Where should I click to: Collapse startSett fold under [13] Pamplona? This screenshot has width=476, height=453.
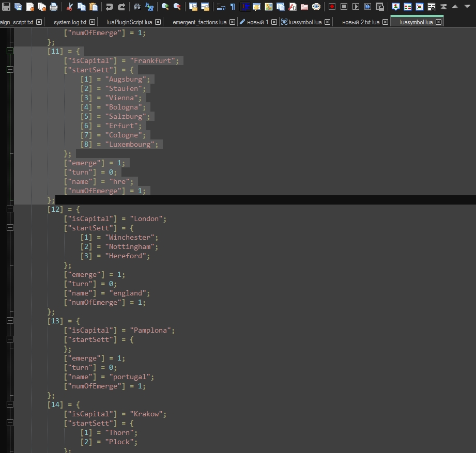click(10, 339)
